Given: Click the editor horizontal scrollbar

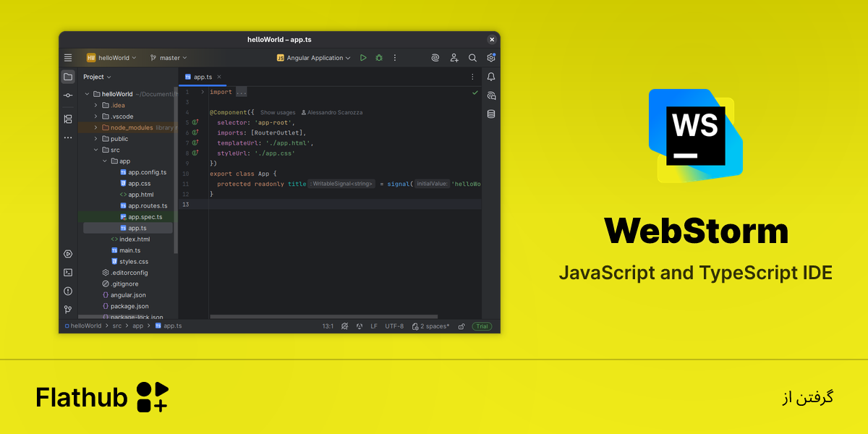Looking at the screenshot, I should click(x=323, y=317).
